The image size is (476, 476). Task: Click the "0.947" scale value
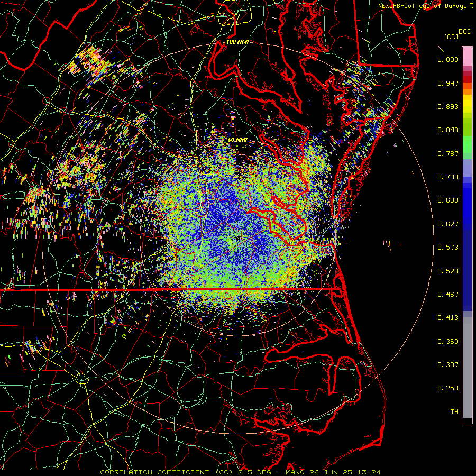pos(448,83)
